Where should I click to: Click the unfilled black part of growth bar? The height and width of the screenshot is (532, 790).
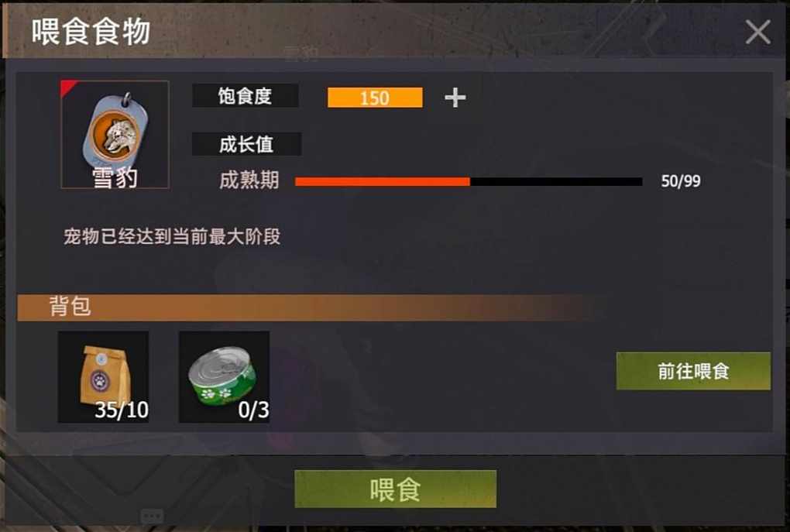coord(556,181)
